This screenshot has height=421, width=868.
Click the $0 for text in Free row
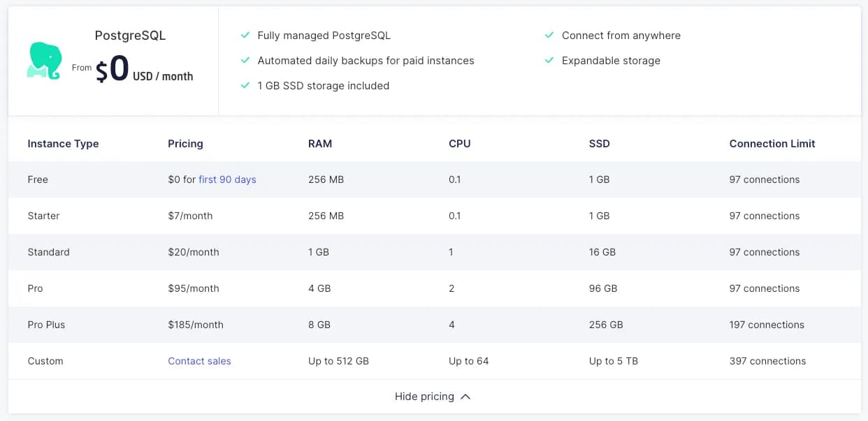(x=182, y=179)
